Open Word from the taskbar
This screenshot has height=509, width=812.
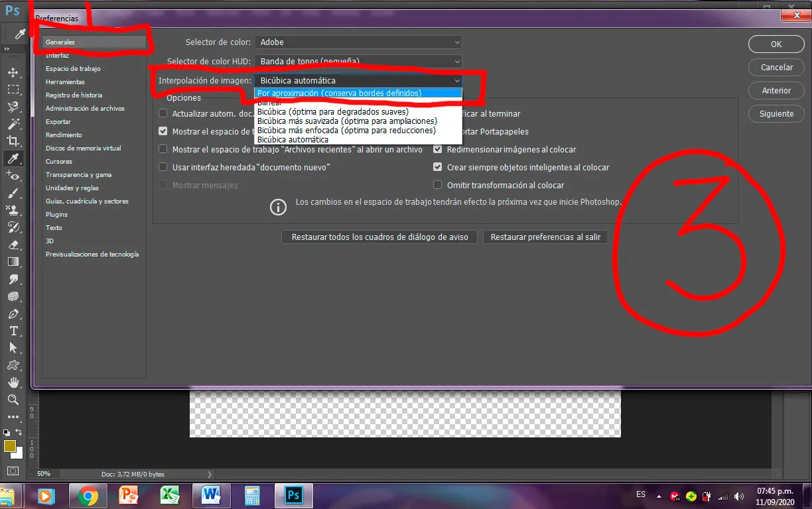tap(212, 496)
